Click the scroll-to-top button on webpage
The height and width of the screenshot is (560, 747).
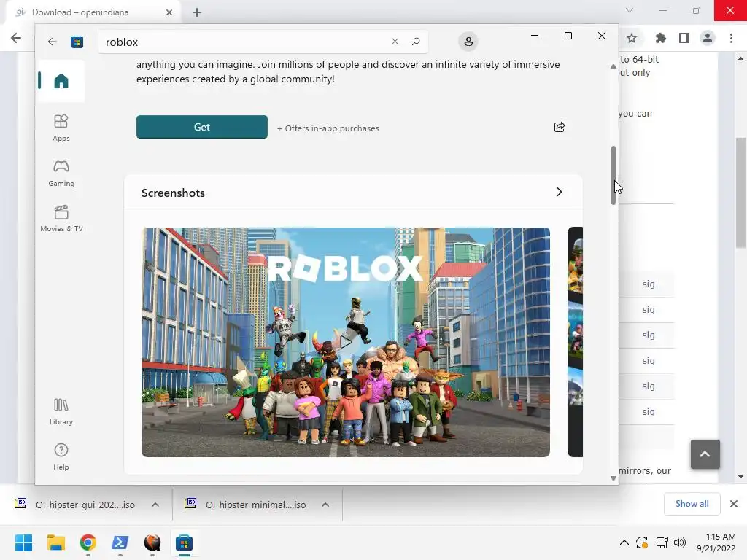[x=705, y=454]
